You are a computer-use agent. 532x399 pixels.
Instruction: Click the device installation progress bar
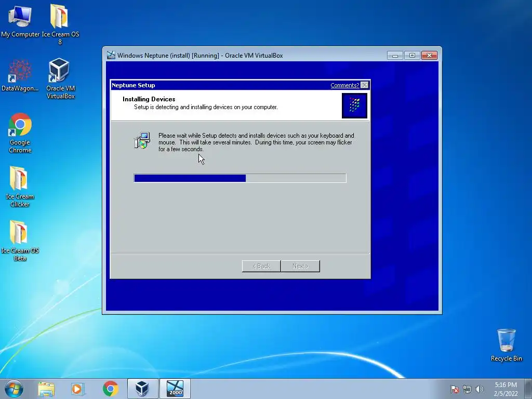(240, 178)
